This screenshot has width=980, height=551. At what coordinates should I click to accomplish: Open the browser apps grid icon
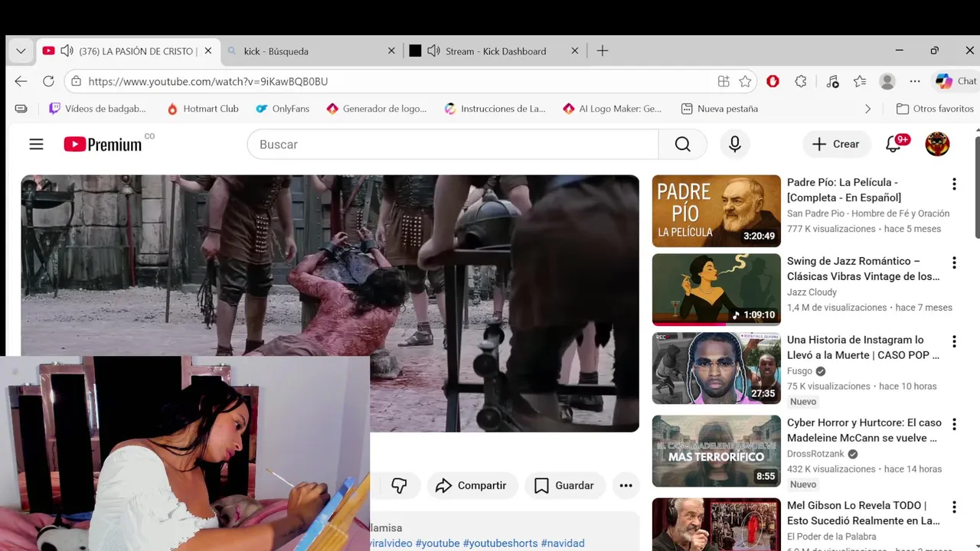(724, 81)
